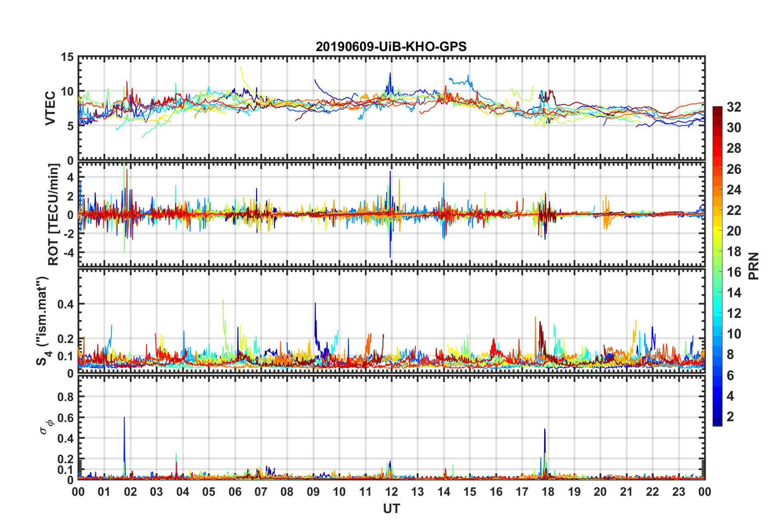Click the "03" hour tick label
The width and height of the screenshot is (783, 532).
click(156, 492)
